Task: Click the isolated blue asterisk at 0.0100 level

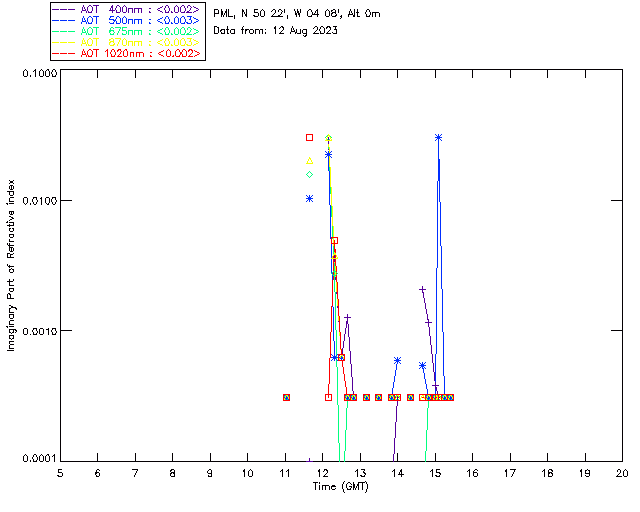Action: [309, 198]
